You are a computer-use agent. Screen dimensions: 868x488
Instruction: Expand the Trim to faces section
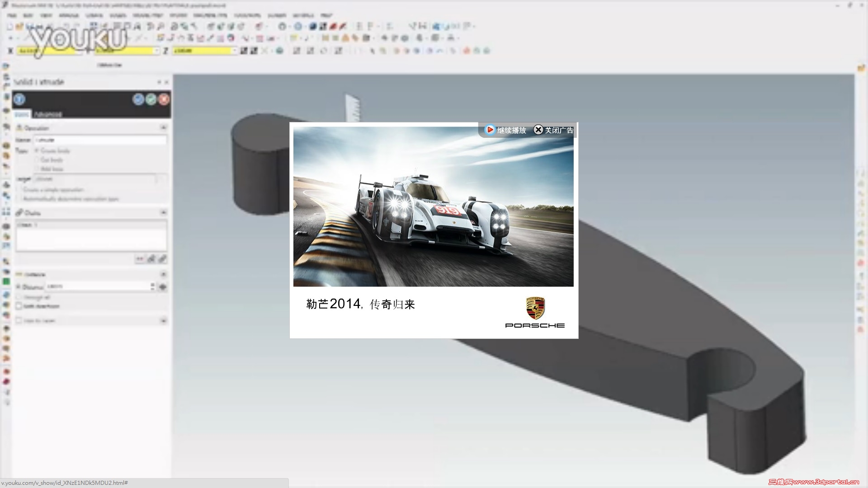pyautogui.click(x=163, y=320)
